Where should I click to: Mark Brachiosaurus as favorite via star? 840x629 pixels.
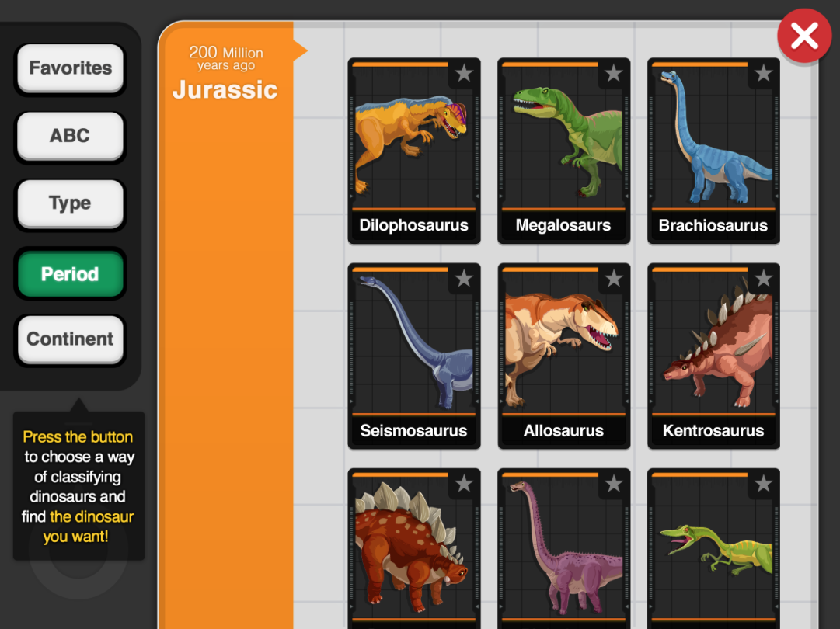tap(763, 73)
